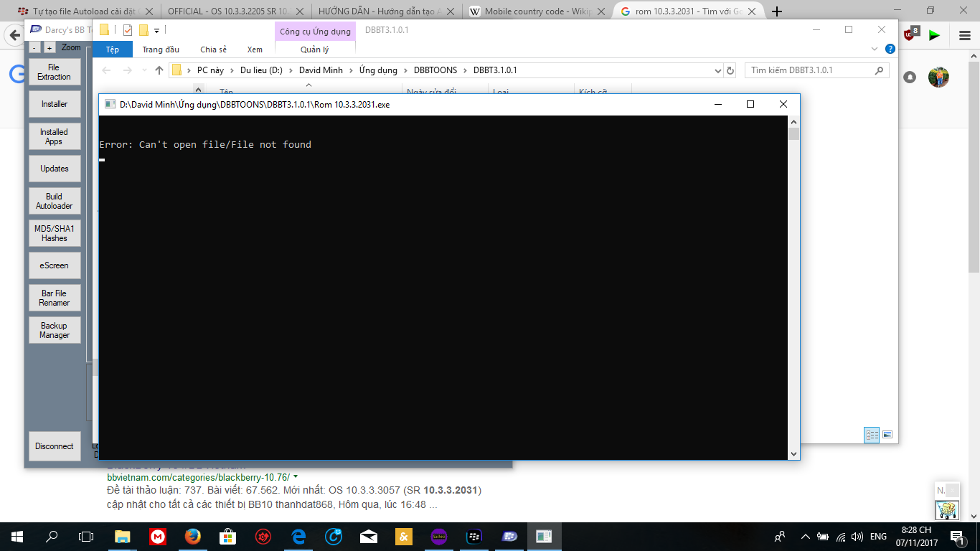Click Ứng dụng in the breadcrumb path
This screenshot has height=551, width=980.
click(x=378, y=70)
